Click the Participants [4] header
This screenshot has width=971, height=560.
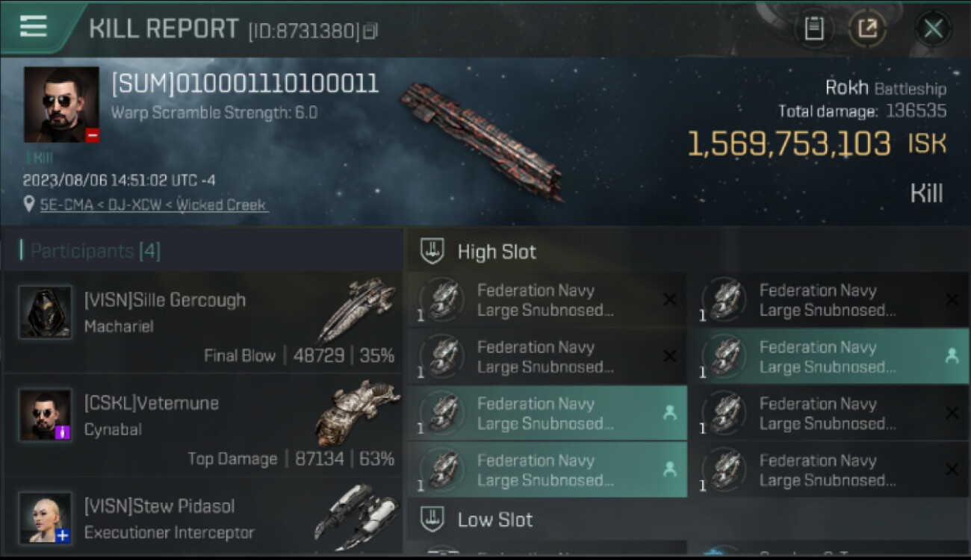tap(96, 251)
